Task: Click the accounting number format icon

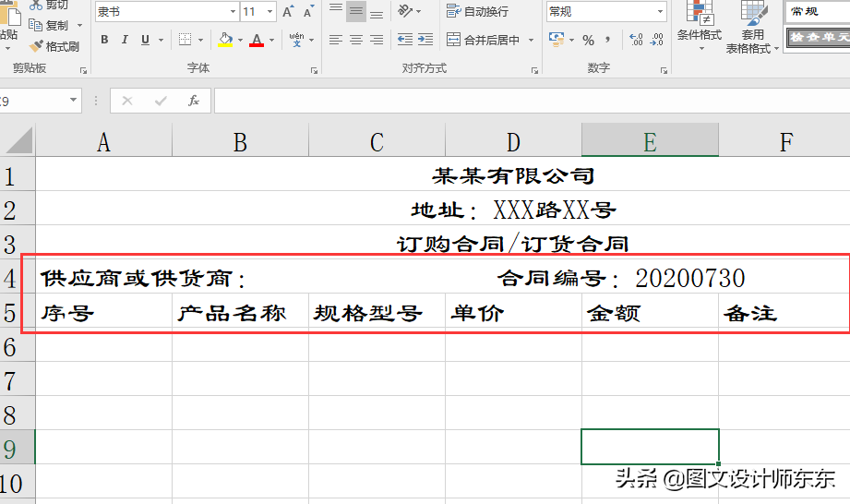Action: 556,39
